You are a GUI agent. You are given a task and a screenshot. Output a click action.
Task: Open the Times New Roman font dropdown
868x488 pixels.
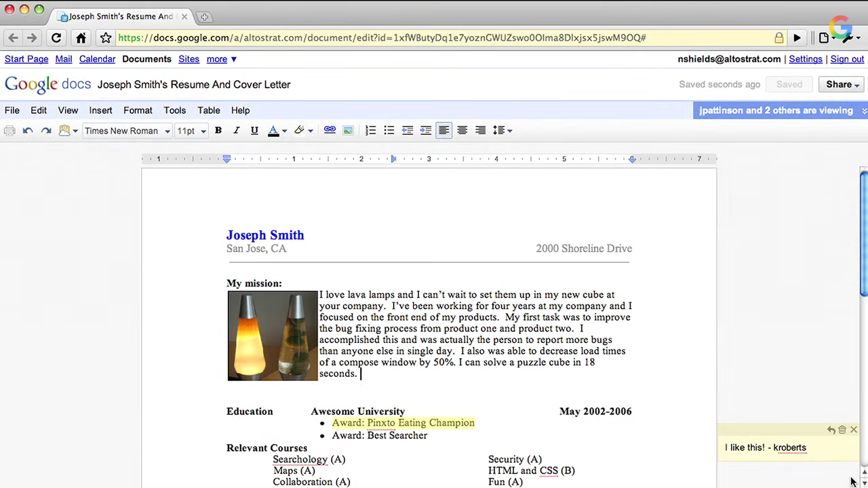tap(127, 131)
